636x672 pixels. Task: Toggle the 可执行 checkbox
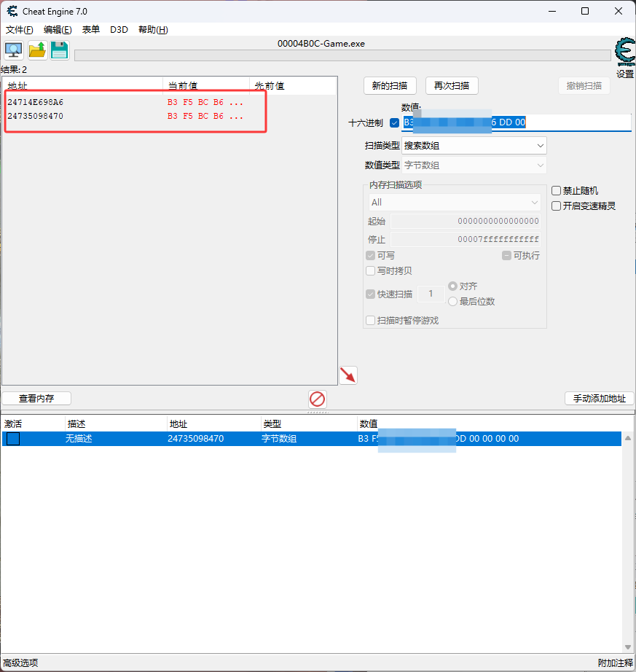506,256
